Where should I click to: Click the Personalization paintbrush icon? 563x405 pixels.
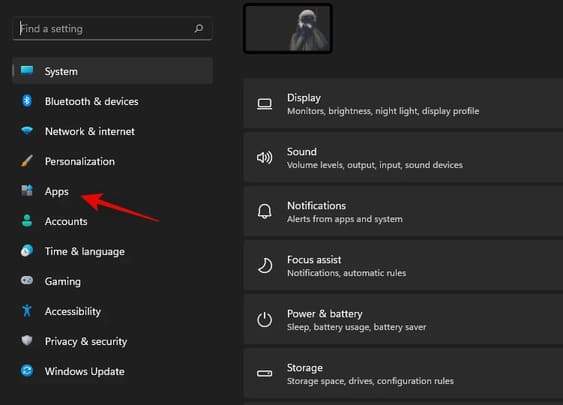click(27, 161)
